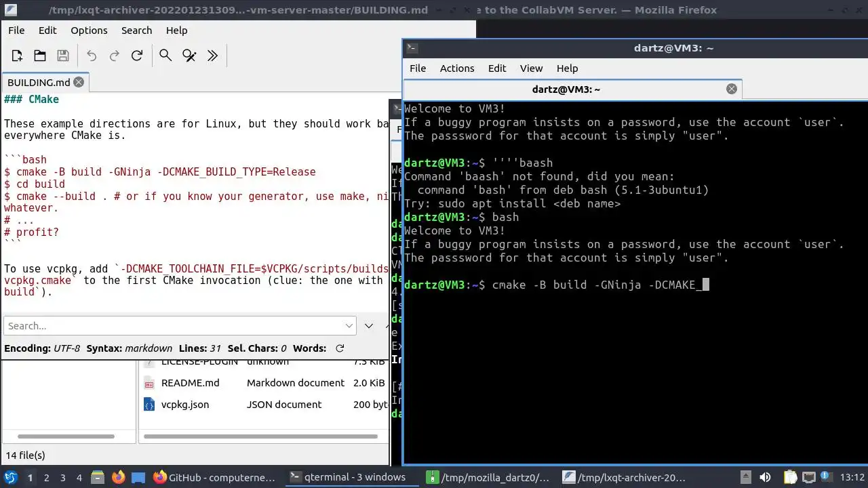Expand the search history dropdown arrow
Screen dimensions: 868x488
pyautogui.click(x=349, y=326)
